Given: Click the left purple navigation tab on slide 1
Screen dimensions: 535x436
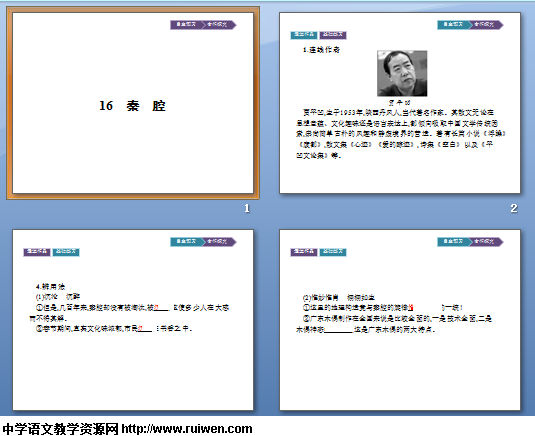Looking at the screenshot, I should pyautogui.click(x=187, y=25).
